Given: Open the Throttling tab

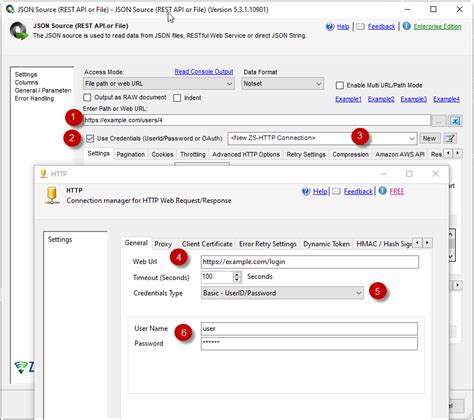Looking at the screenshot, I should (193, 154).
